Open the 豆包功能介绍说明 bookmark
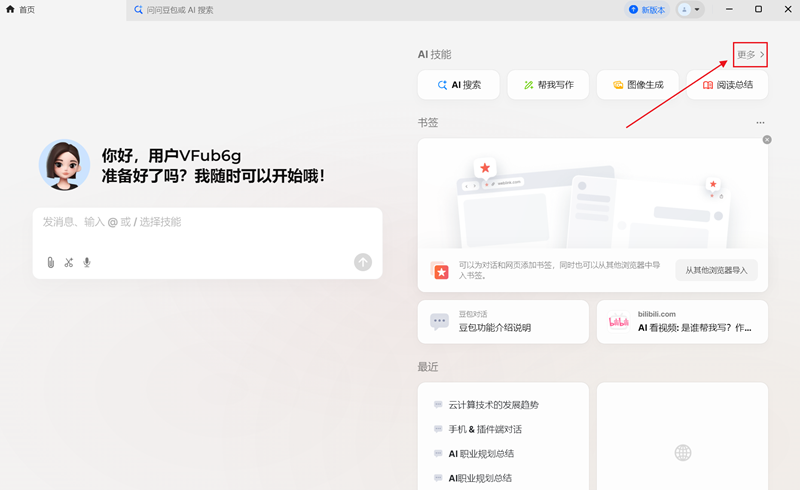 (x=503, y=322)
